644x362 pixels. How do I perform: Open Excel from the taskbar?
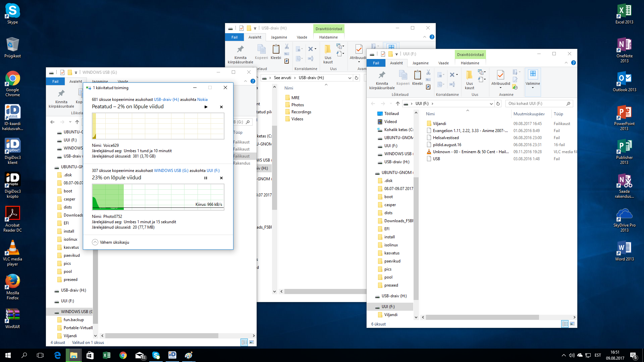[x=106, y=355]
